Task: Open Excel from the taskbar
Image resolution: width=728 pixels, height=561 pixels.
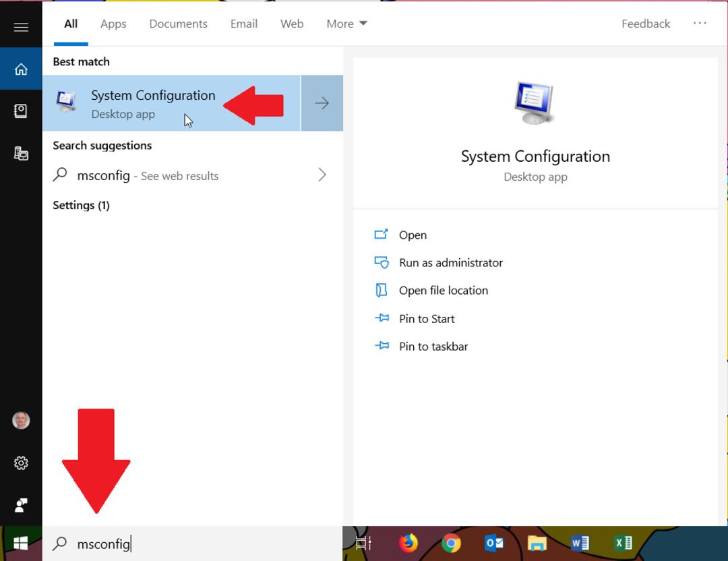Action: 623,543
